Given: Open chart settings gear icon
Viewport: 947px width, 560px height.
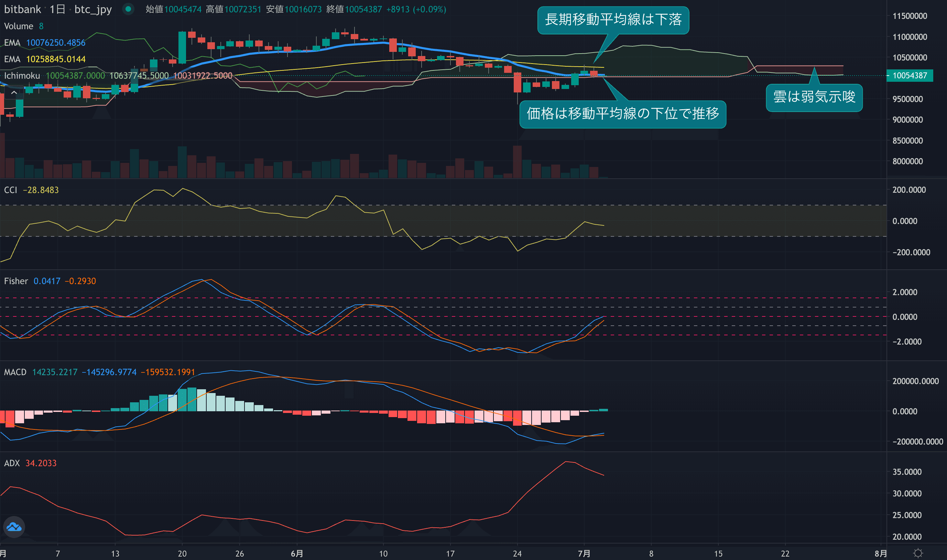Looking at the screenshot, I should click(x=918, y=553).
